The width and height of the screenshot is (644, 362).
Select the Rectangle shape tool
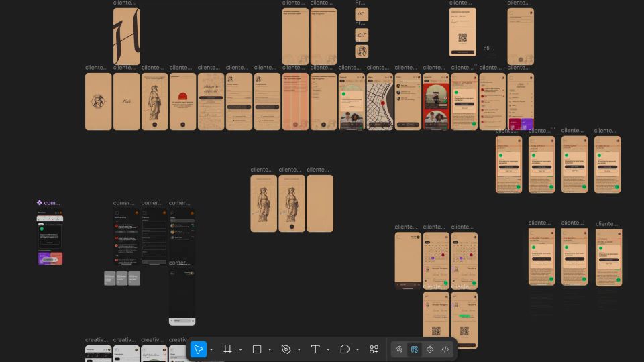257,349
